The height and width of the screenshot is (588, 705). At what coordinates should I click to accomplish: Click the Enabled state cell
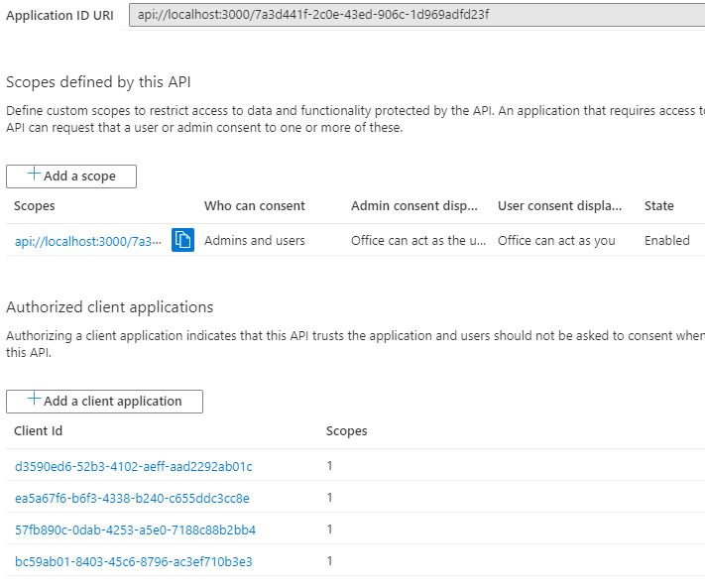pos(666,240)
